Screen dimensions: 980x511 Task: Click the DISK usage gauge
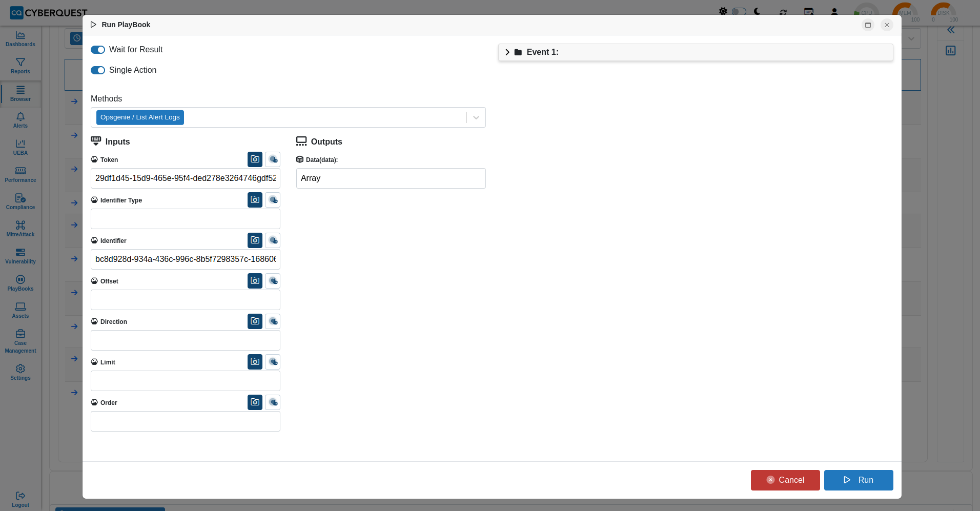(x=944, y=12)
